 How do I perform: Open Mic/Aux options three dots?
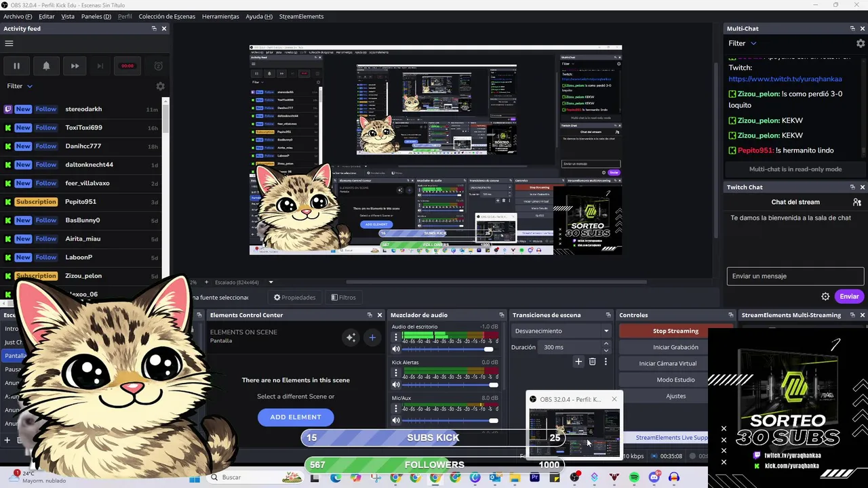pos(396,408)
